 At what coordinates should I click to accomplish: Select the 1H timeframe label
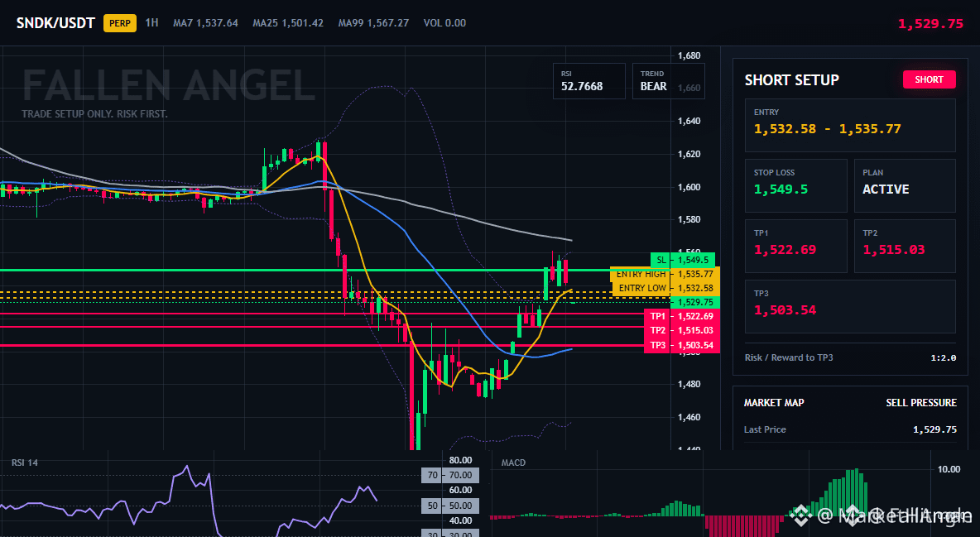click(151, 23)
